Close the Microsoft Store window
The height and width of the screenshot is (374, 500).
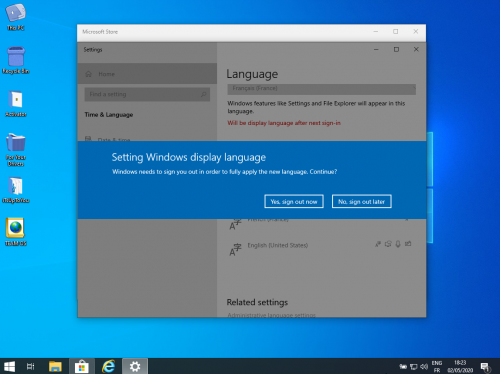tap(416, 31)
